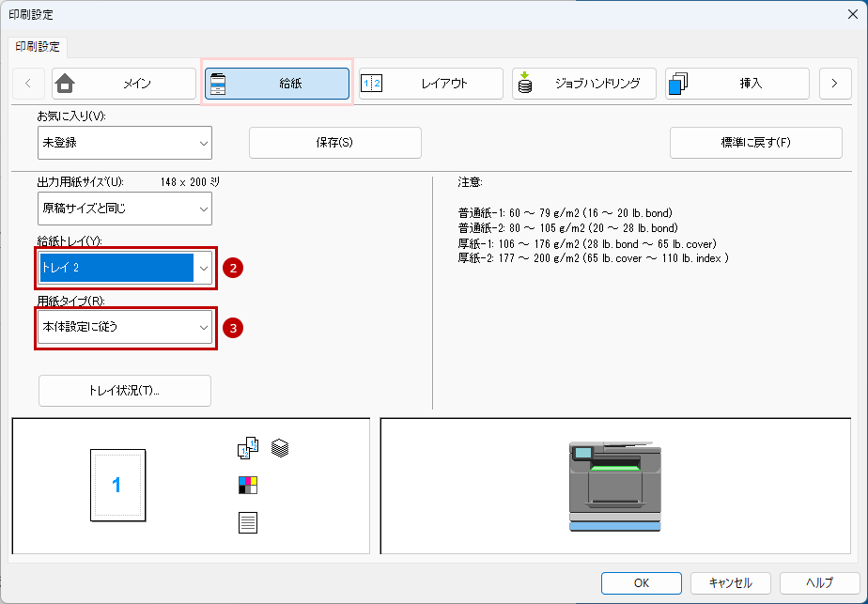Open the お気に入り dropdown showing 未登録
The width and height of the screenshot is (868, 604).
coord(124,143)
